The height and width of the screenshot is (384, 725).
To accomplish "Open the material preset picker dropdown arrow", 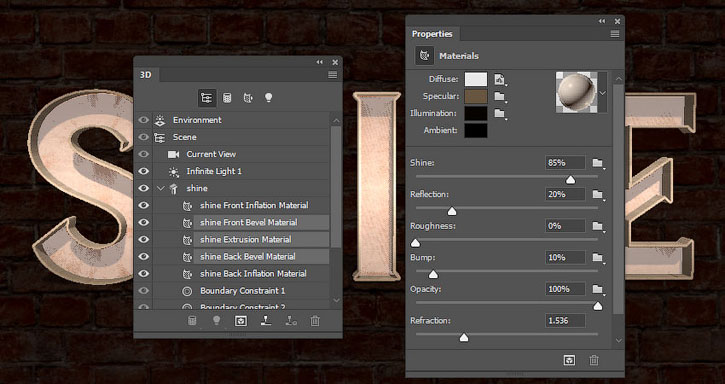I will point(602,93).
